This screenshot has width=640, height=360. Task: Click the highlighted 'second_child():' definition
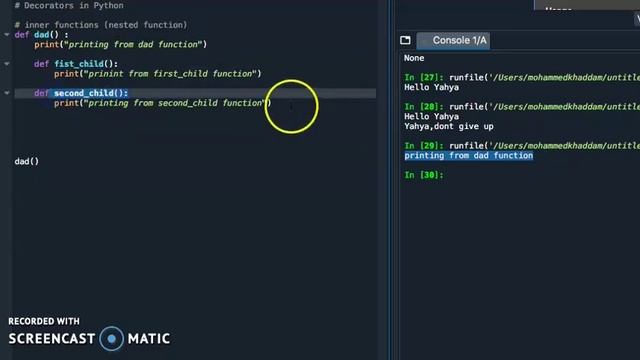tap(91, 93)
